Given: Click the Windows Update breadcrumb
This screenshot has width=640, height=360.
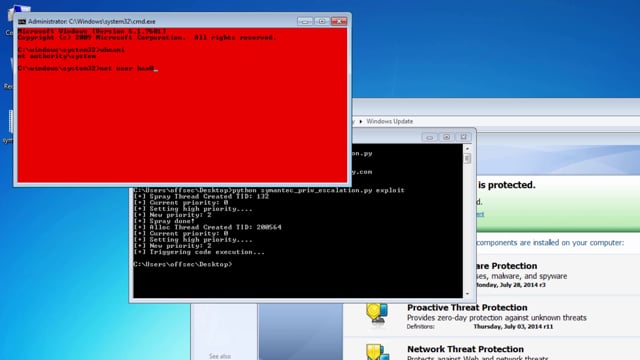Looking at the screenshot, I should pos(389,121).
